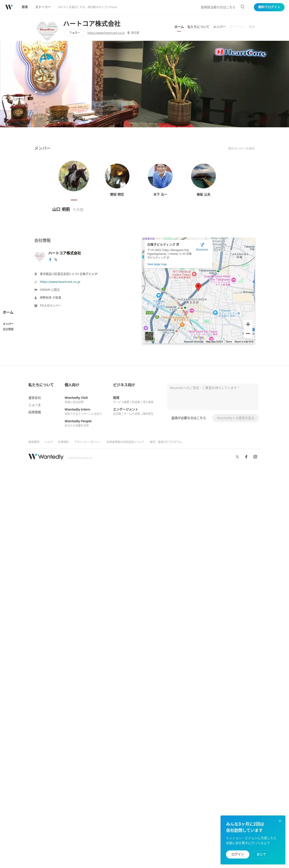Click map Terms link
Viewport: 289px width, 868px height.
click(229, 342)
